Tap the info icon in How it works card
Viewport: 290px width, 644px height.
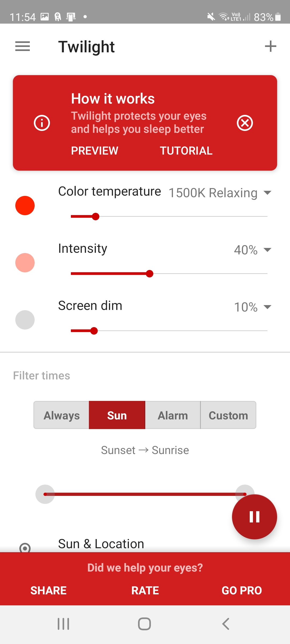(x=42, y=123)
